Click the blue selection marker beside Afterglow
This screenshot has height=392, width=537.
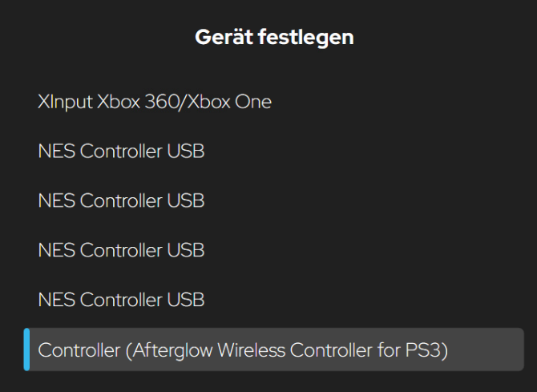[26, 350]
